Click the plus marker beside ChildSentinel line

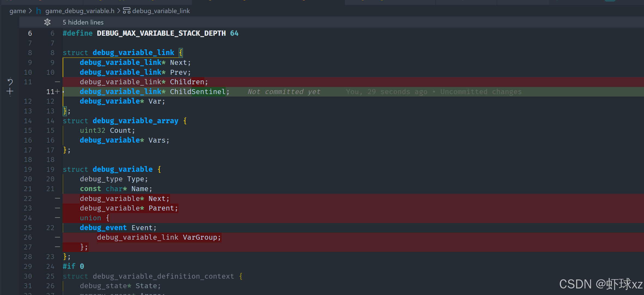click(57, 92)
